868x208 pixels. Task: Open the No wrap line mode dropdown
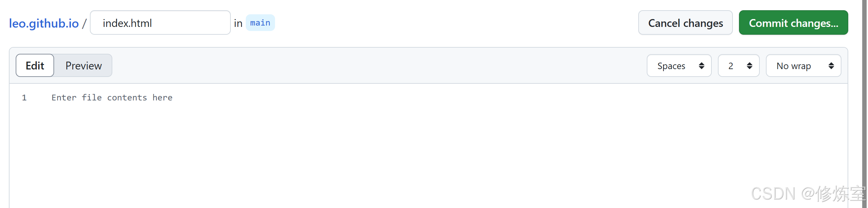coord(803,66)
